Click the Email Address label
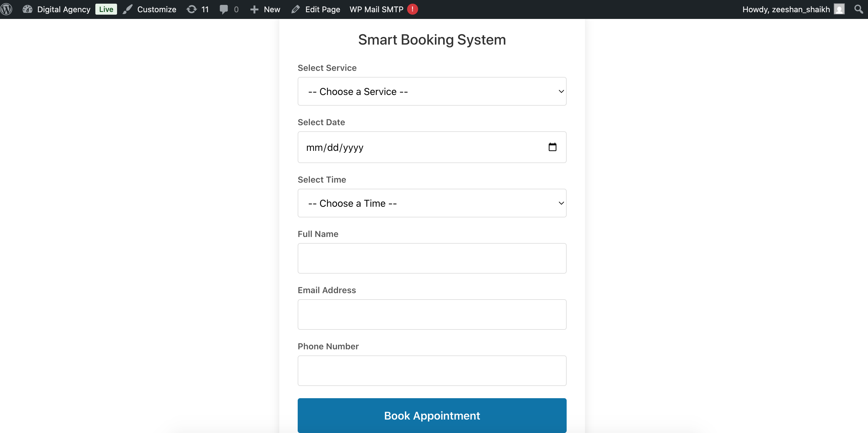868x433 pixels. click(326, 290)
